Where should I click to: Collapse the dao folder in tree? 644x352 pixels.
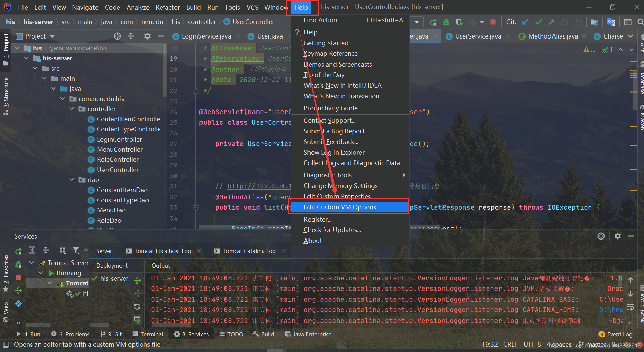72,180
